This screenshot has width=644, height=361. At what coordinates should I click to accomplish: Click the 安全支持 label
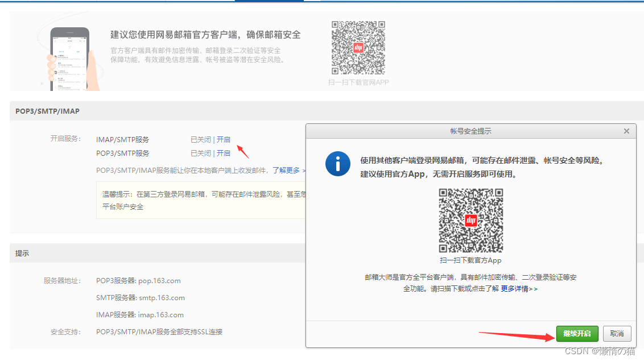pyautogui.click(x=65, y=332)
